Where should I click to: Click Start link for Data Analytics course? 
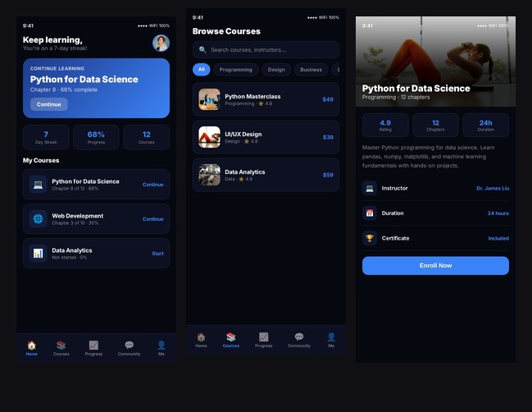pos(157,254)
